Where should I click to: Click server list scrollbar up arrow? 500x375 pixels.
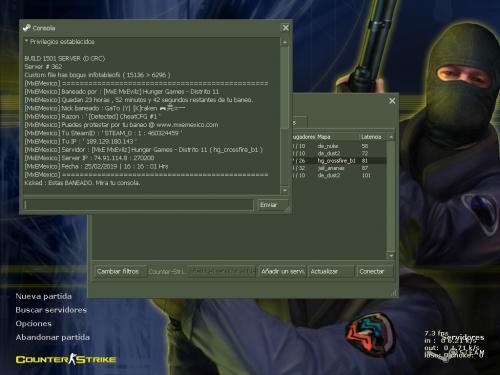[391, 137]
